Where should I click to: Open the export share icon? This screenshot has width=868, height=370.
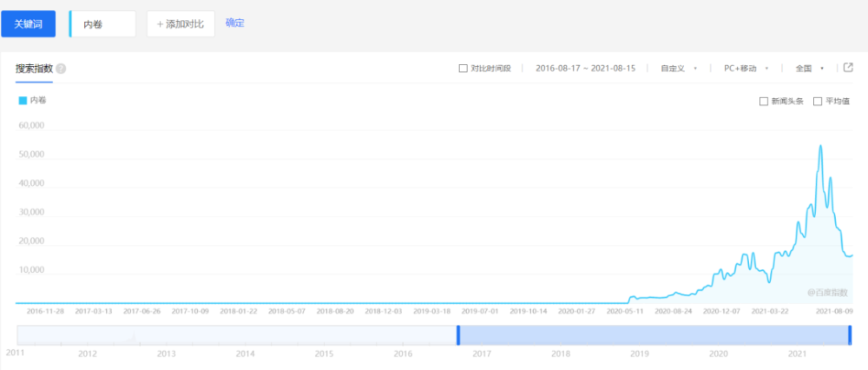coord(847,68)
